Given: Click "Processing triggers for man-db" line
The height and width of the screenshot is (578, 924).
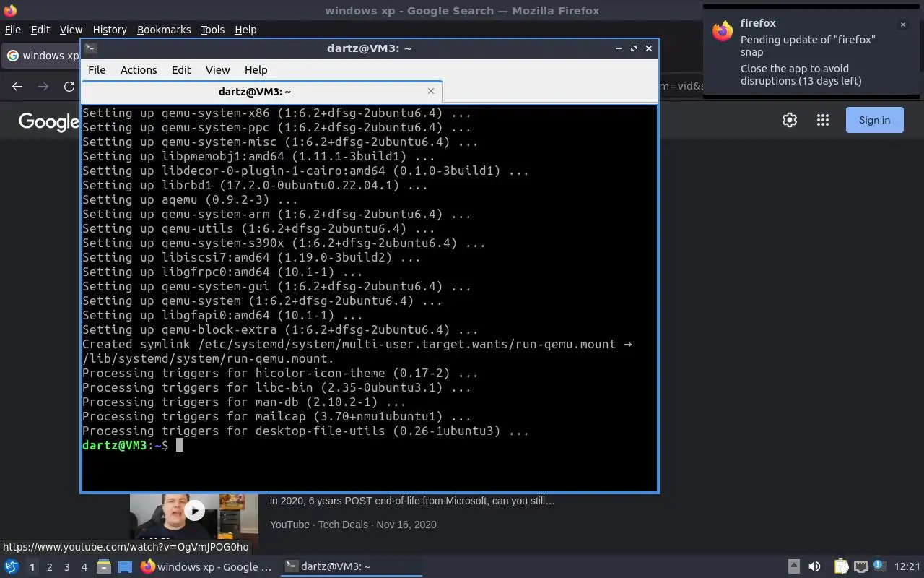Looking at the screenshot, I should tap(244, 402).
